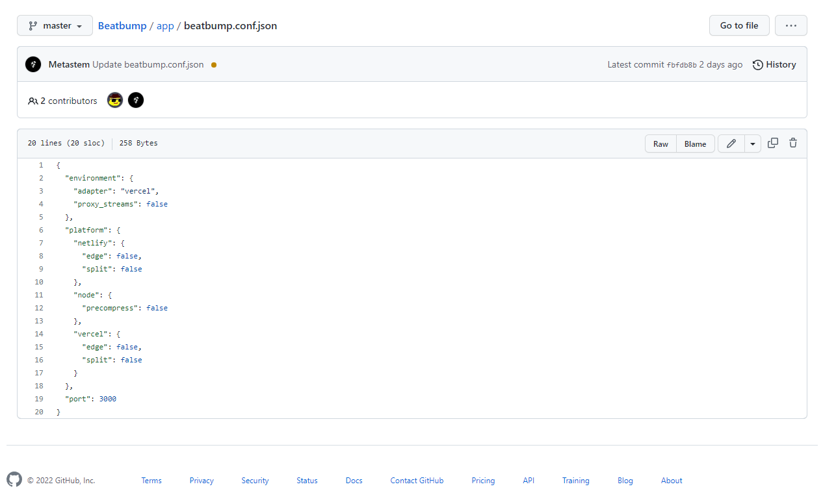Edit this file with the pencil icon
Image resolution: width=836 pixels, height=504 pixels.
731,144
